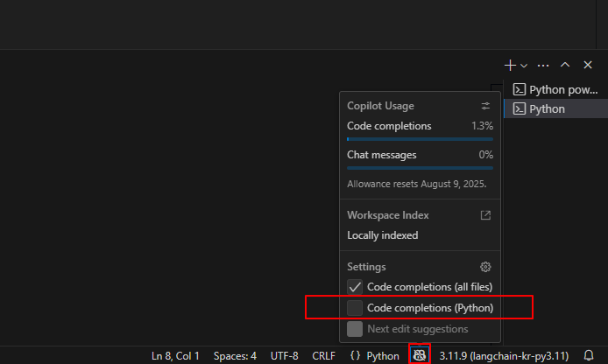Select the Python terminal entry
608x364 pixels.
pyautogui.click(x=555, y=108)
